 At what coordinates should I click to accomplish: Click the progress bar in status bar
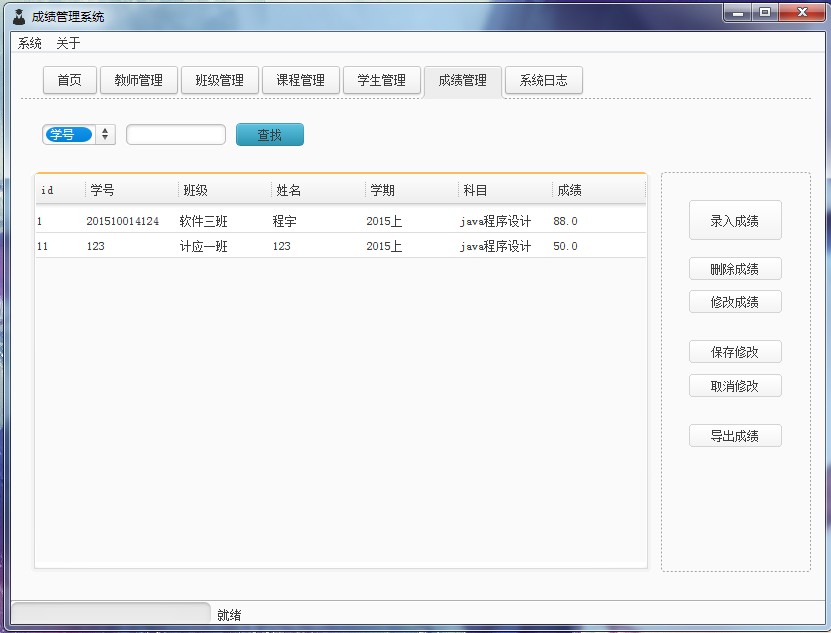click(111, 613)
